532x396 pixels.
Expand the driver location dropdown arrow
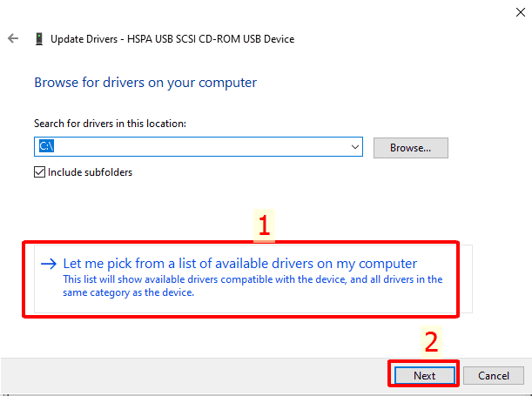pyautogui.click(x=355, y=147)
